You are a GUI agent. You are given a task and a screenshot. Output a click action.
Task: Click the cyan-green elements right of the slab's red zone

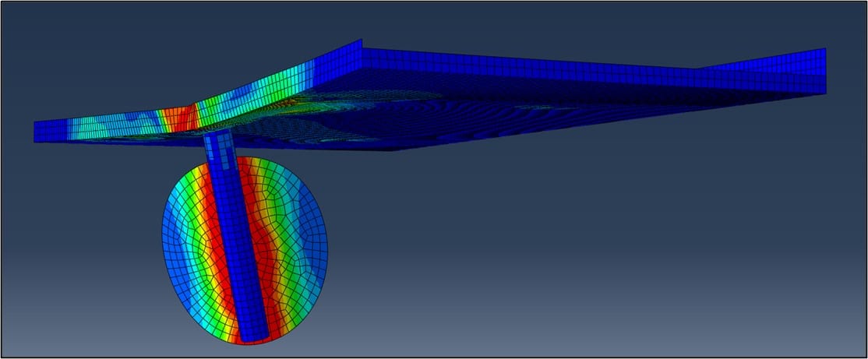tap(234, 100)
